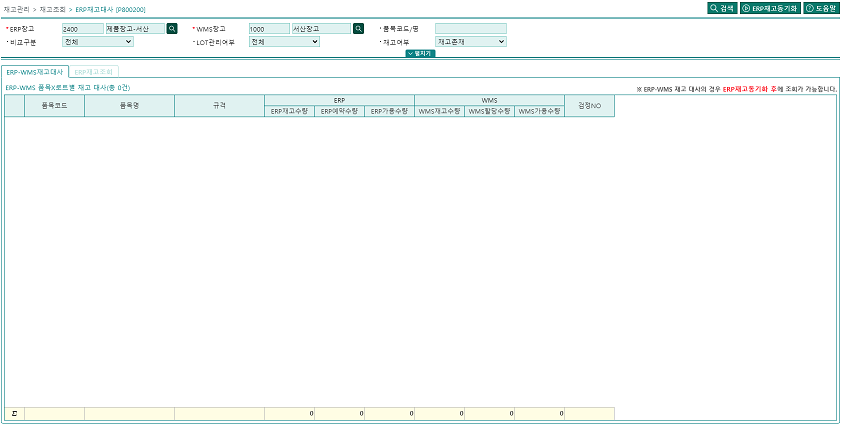The width and height of the screenshot is (843, 428).
Task: Click WMS창고 name field 서산창고
Action: pos(322,28)
